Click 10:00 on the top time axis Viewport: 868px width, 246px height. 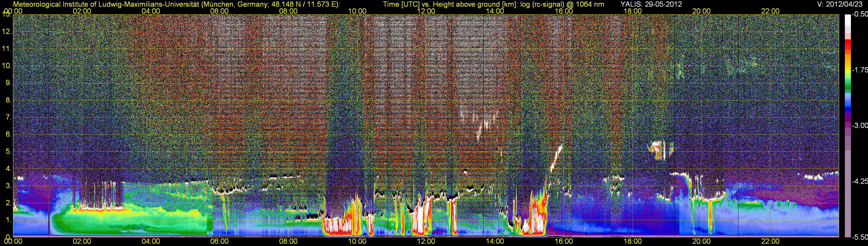357,11
